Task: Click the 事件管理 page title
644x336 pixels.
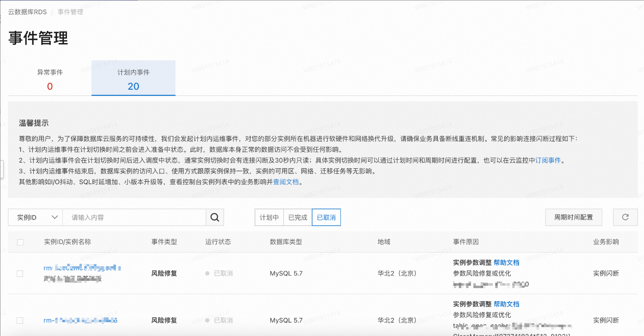Action: (38, 38)
